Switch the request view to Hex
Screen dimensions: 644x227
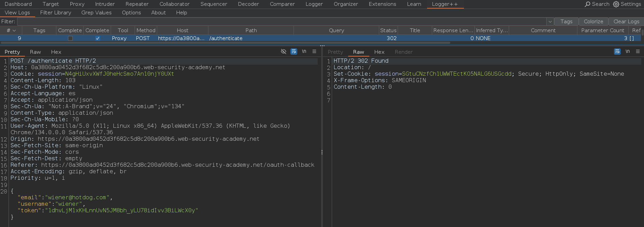[56, 52]
